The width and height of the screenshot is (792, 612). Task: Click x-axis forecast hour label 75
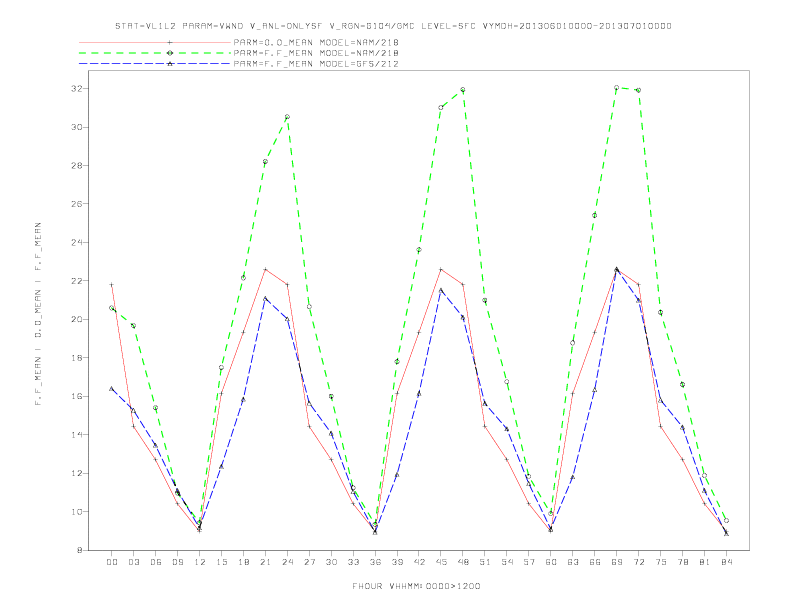pyautogui.click(x=661, y=562)
